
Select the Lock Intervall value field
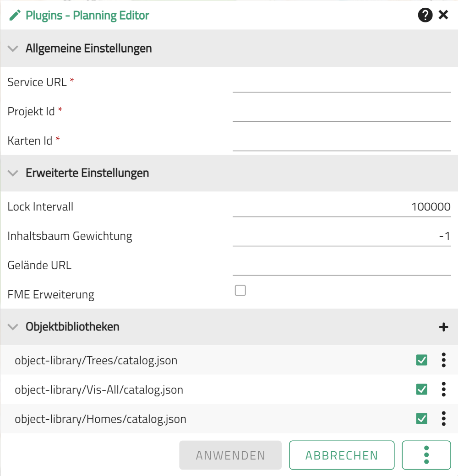[x=341, y=208]
